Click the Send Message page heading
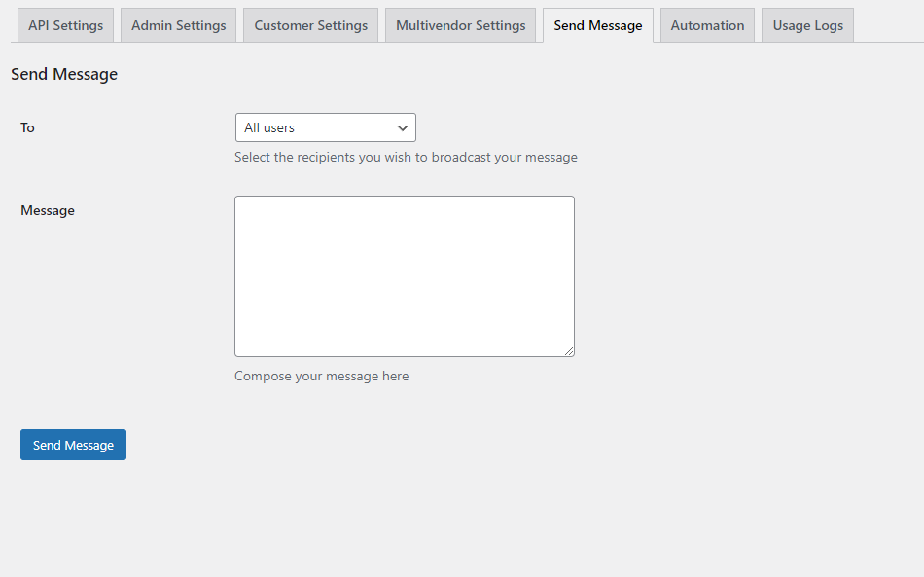Screen dimensions: 924x577 pyautogui.click(x=64, y=74)
